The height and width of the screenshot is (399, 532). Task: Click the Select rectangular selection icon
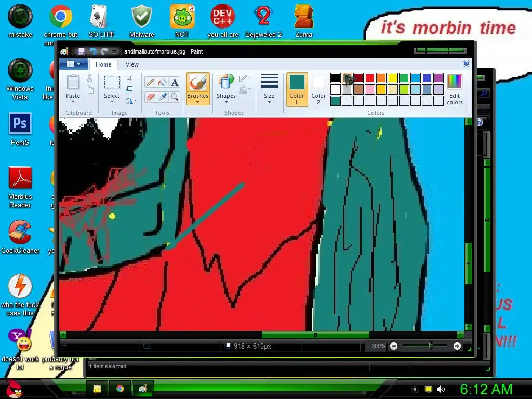112,83
